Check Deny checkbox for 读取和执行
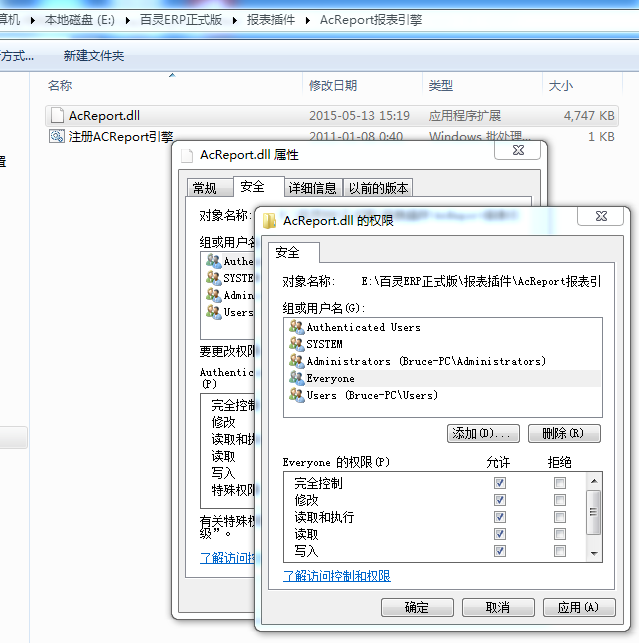The image size is (639, 643). point(559,517)
